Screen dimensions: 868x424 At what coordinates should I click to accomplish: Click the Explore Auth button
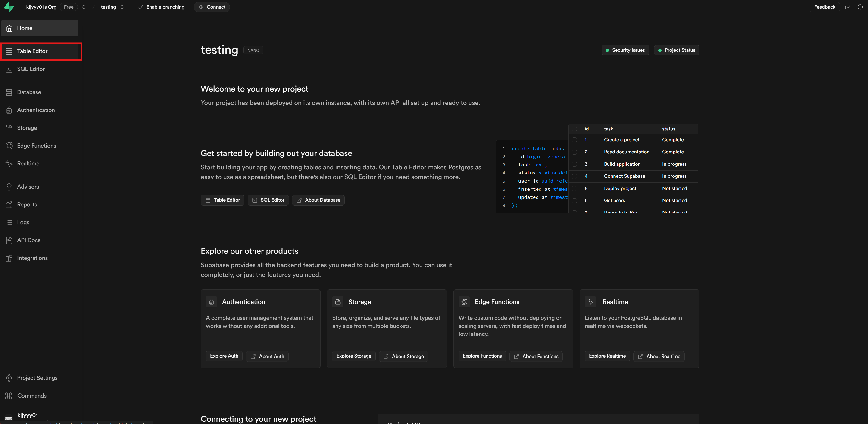coord(224,356)
